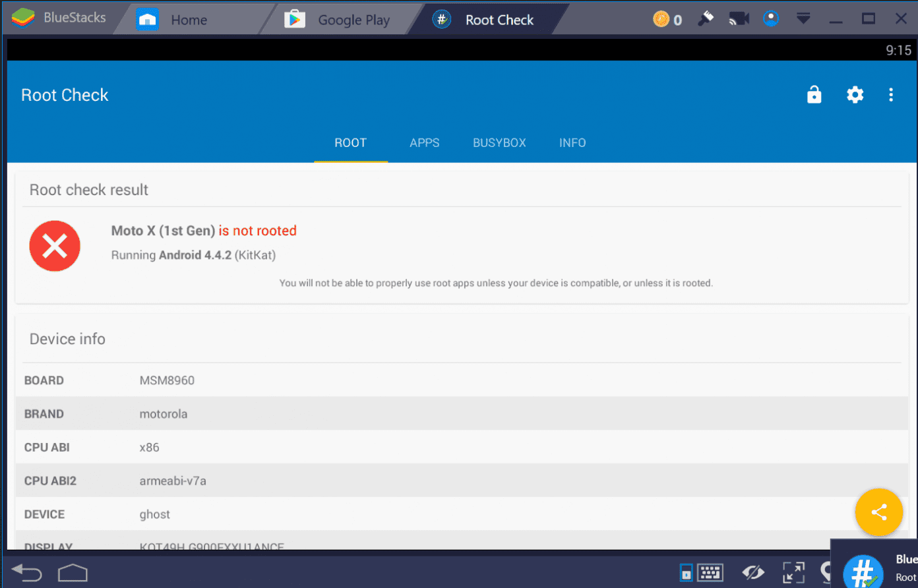Open the BlueStacks account avatar icon
918x588 pixels.
click(x=771, y=18)
